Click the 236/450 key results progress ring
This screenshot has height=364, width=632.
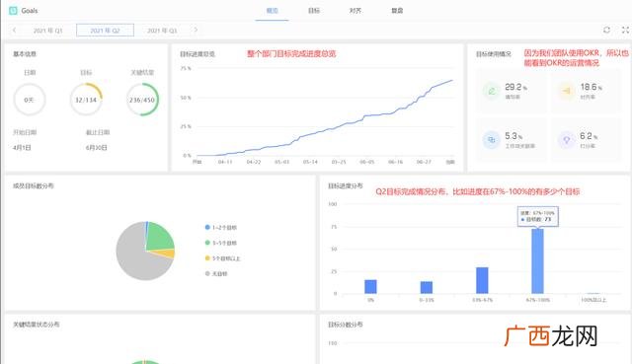click(x=142, y=100)
